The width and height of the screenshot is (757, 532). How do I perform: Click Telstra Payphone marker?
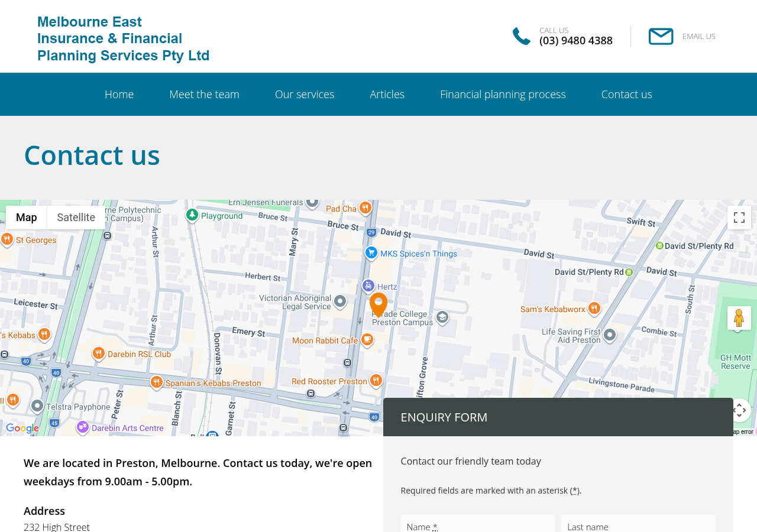[37, 406]
